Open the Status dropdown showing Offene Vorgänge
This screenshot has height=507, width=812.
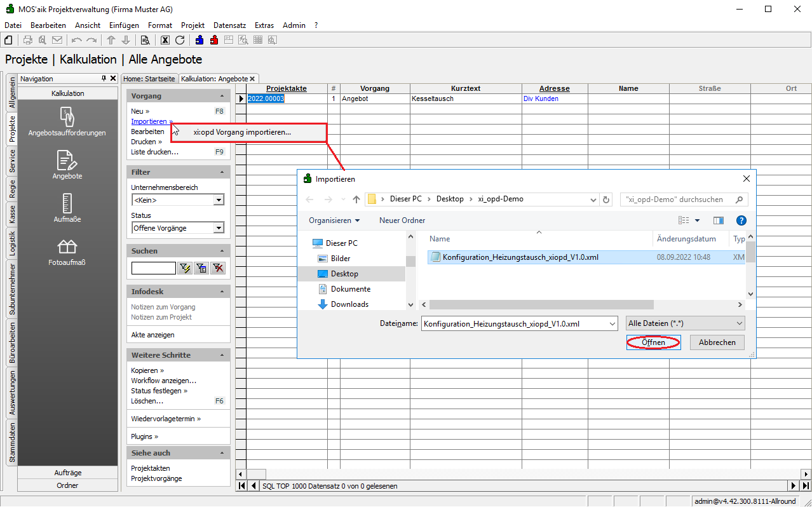pyautogui.click(x=219, y=228)
